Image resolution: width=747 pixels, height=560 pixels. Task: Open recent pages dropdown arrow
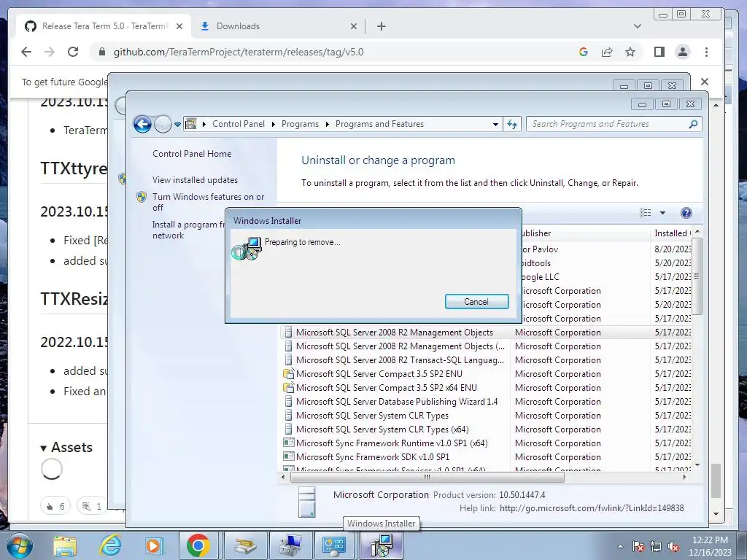(177, 124)
